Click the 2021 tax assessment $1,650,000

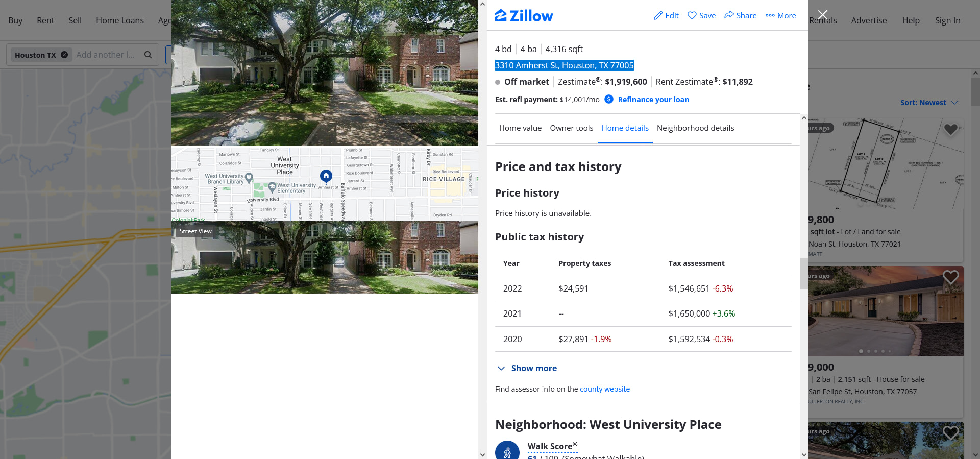(x=689, y=313)
